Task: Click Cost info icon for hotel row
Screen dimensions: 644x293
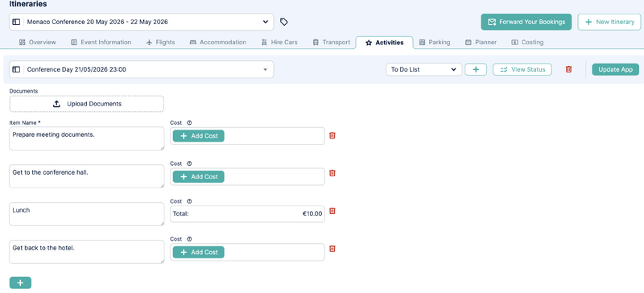Action: 189,239
